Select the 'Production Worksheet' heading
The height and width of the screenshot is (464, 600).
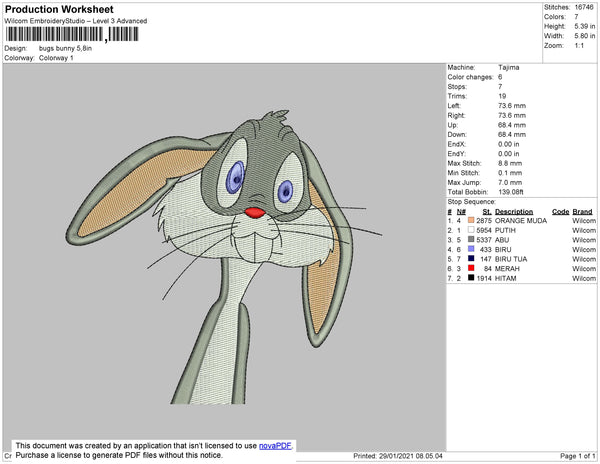[59, 9]
